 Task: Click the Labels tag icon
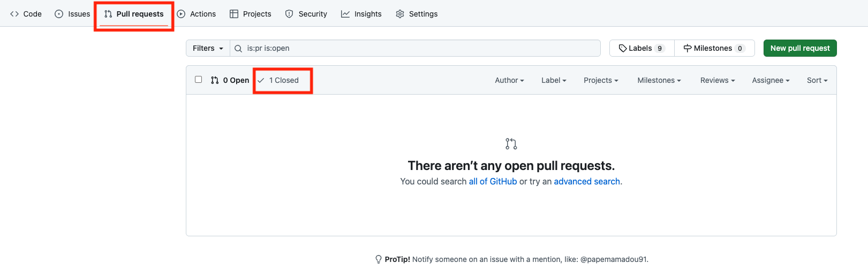[x=623, y=48]
